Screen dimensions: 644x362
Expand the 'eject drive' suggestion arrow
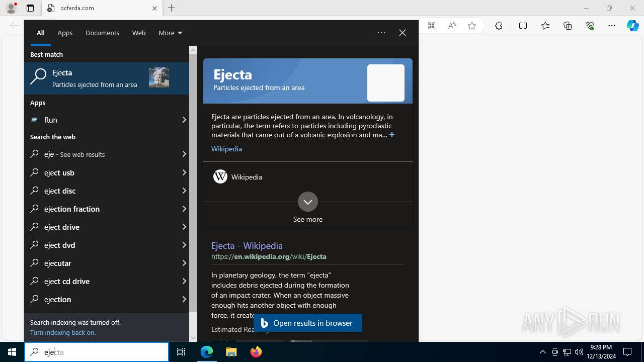[x=184, y=227]
